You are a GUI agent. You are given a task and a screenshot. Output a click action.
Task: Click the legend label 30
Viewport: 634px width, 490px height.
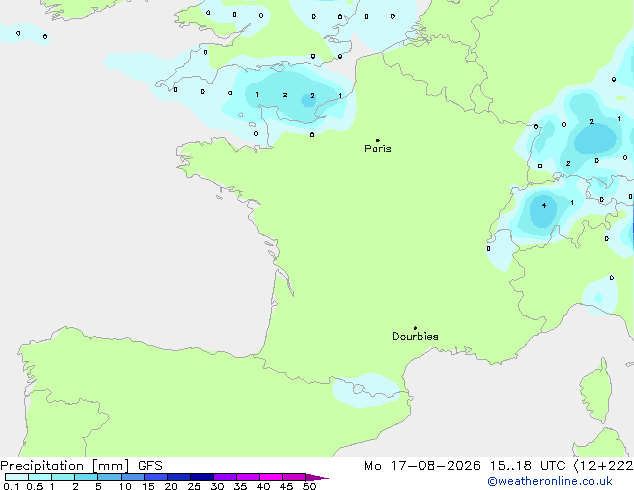[x=217, y=486]
